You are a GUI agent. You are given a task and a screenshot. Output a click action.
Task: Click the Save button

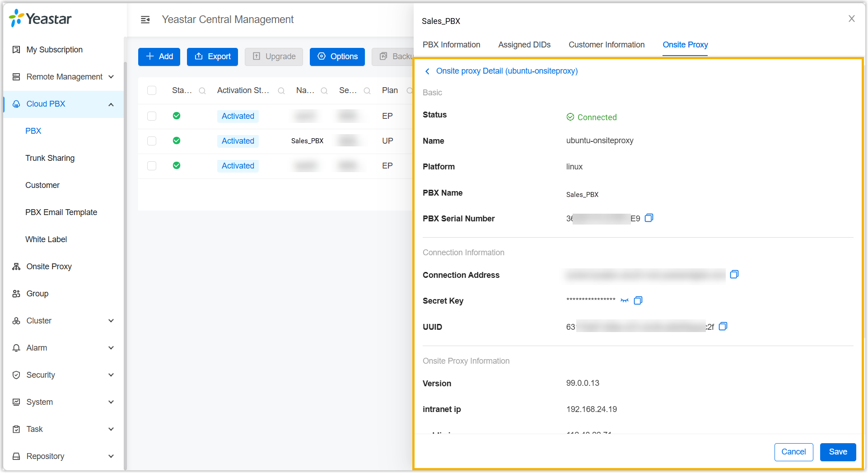pyautogui.click(x=838, y=452)
